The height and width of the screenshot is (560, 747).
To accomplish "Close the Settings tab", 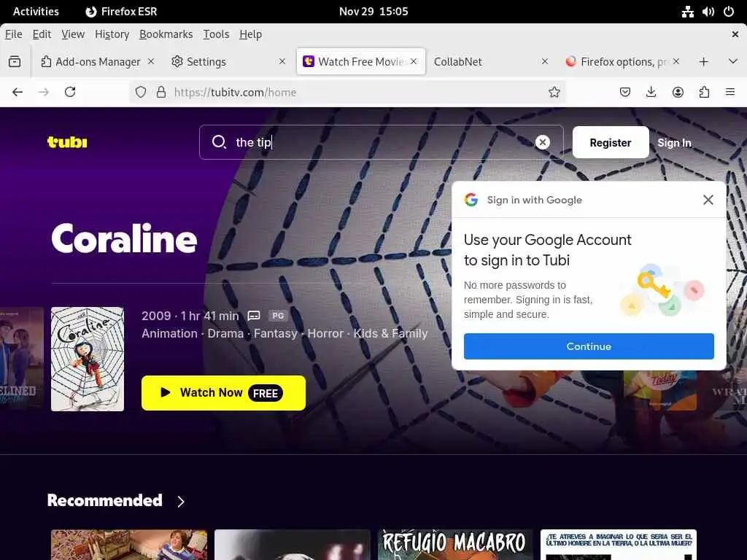I will point(282,61).
